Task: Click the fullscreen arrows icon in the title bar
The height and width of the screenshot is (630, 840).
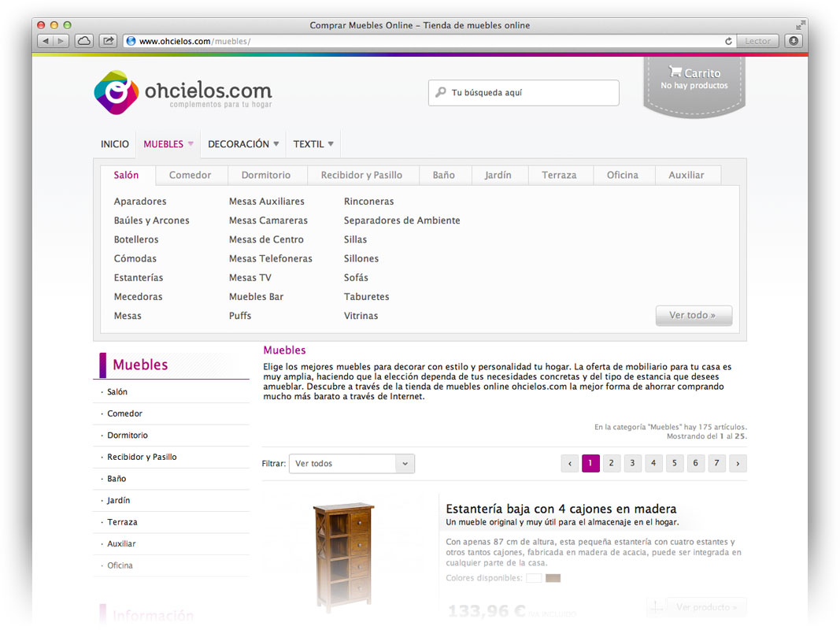Action: 801,24
